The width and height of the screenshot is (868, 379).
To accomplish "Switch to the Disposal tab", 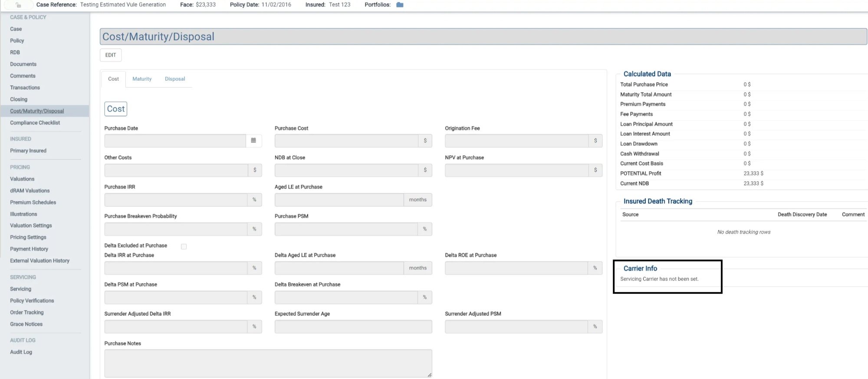I will click(x=175, y=79).
